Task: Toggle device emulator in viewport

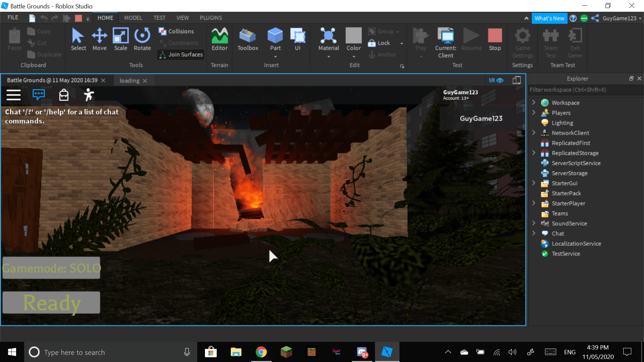Action: [517, 80]
